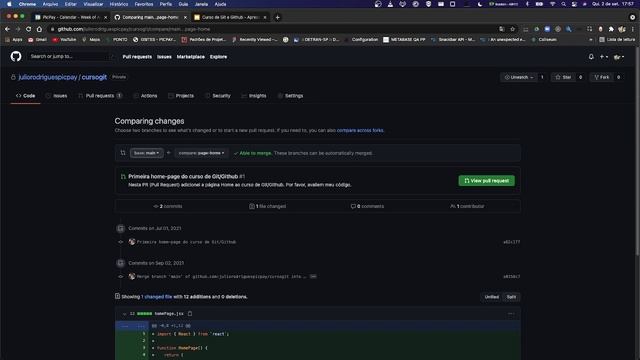Open the Insights tab
640x360 pixels.
tap(254, 96)
